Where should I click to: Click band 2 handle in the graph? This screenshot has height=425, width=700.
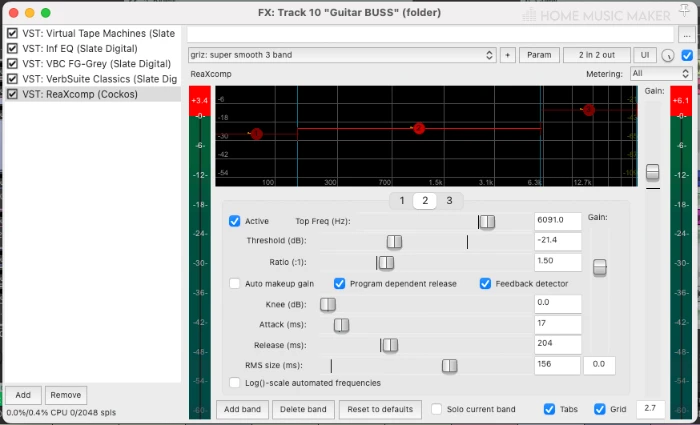(x=418, y=128)
